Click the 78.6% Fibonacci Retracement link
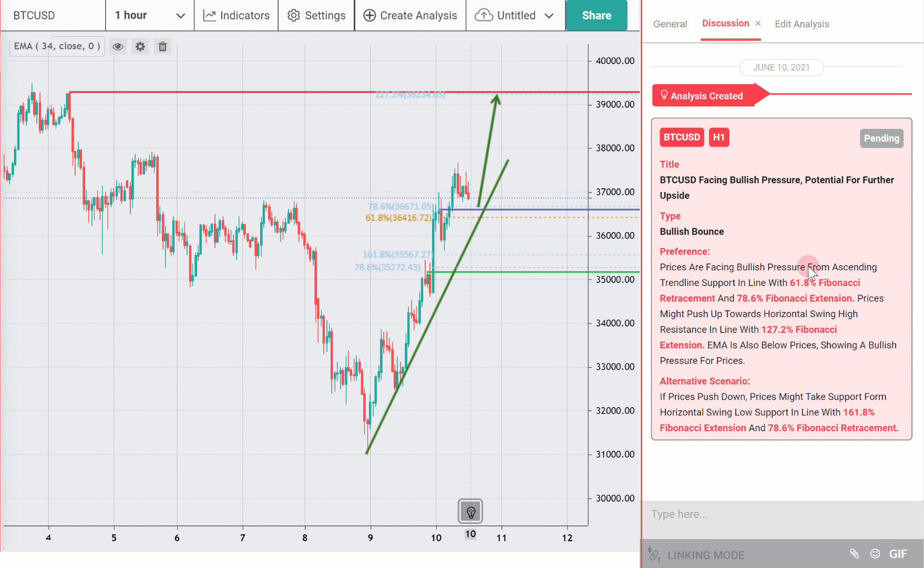 pos(833,428)
